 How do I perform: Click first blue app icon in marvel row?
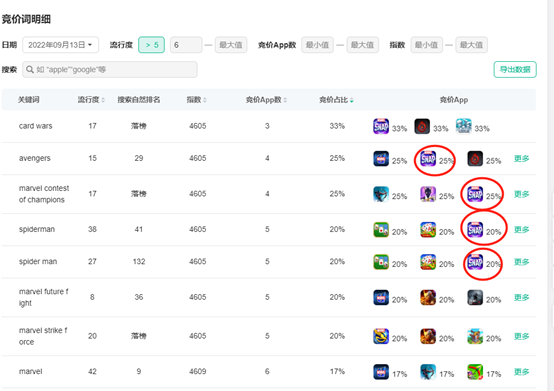(x=381, y=372)
